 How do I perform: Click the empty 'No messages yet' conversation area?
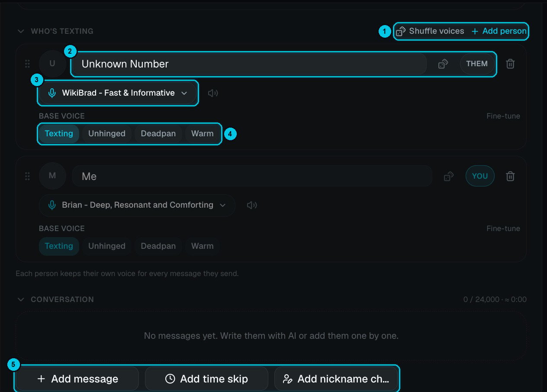pos(271,336)
